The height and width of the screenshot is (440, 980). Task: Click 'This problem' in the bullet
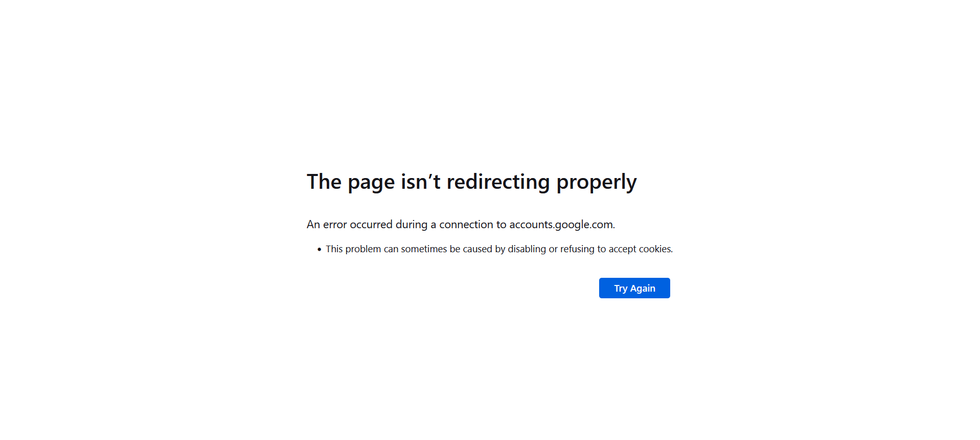click(353, 249)
